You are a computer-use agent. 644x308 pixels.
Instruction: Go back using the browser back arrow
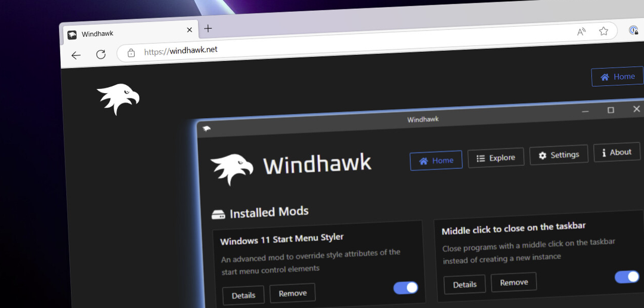pos(76,56)
